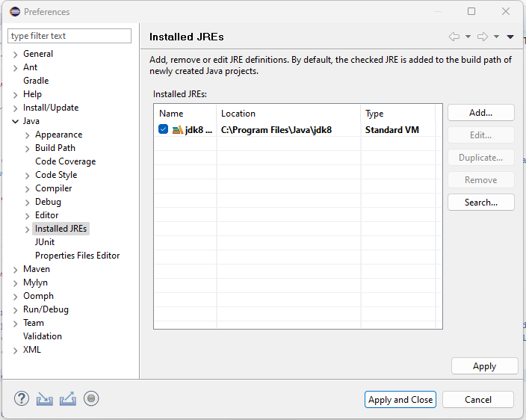526x420 pixels.
Task: Expand the Help tree node
Action: click(x=15, y=95)
